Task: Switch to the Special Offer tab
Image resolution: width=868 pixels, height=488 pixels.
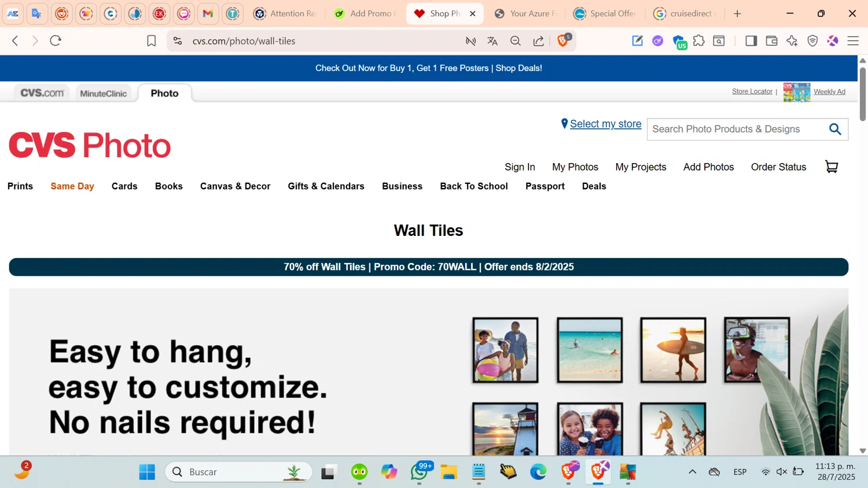Action: (x=605, y=13)
